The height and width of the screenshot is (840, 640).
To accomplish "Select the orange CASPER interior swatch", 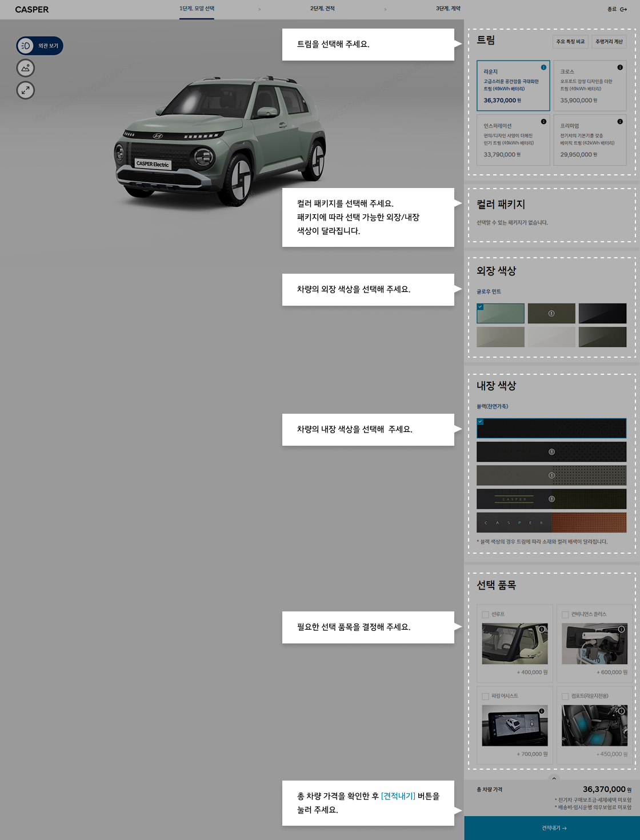I will coord(551,522).
